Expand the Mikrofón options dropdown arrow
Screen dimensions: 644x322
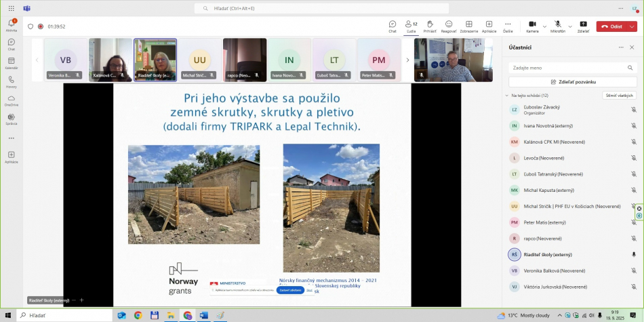pyautogui.click(x=570, y=26)
